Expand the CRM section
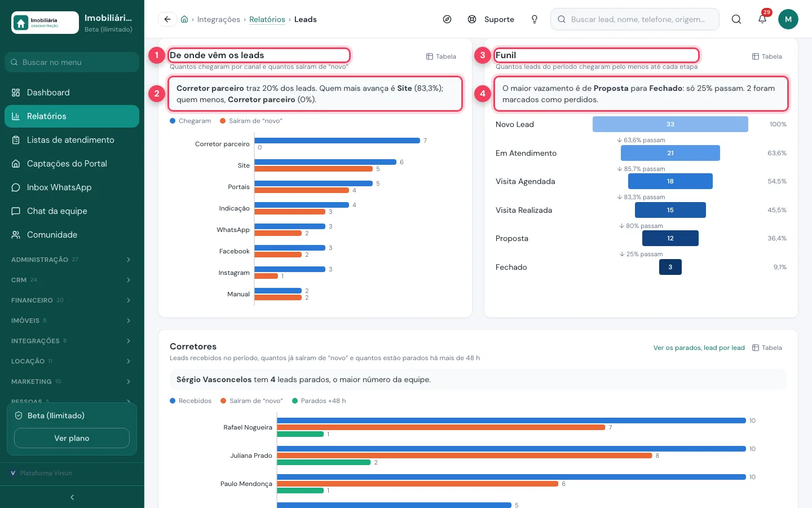Image resolution: width=812 pixels, height=508 pixels. click(x=72, y=280)
